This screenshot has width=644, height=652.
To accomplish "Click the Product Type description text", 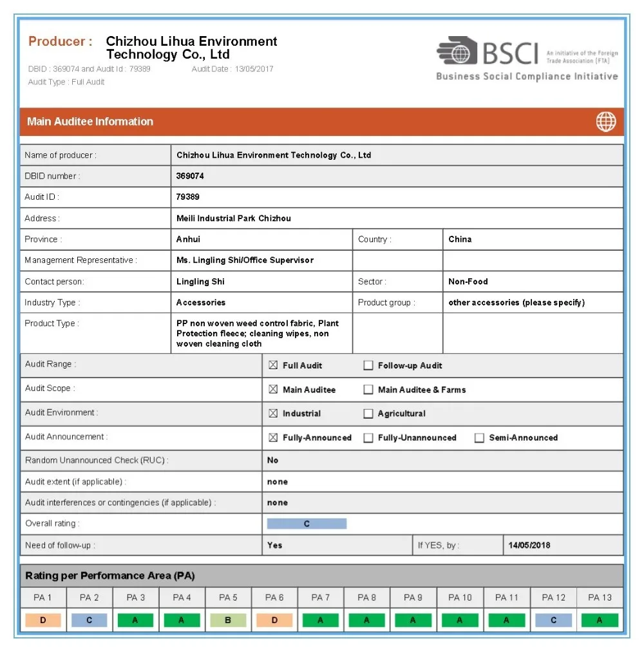I will click(258, 334).
